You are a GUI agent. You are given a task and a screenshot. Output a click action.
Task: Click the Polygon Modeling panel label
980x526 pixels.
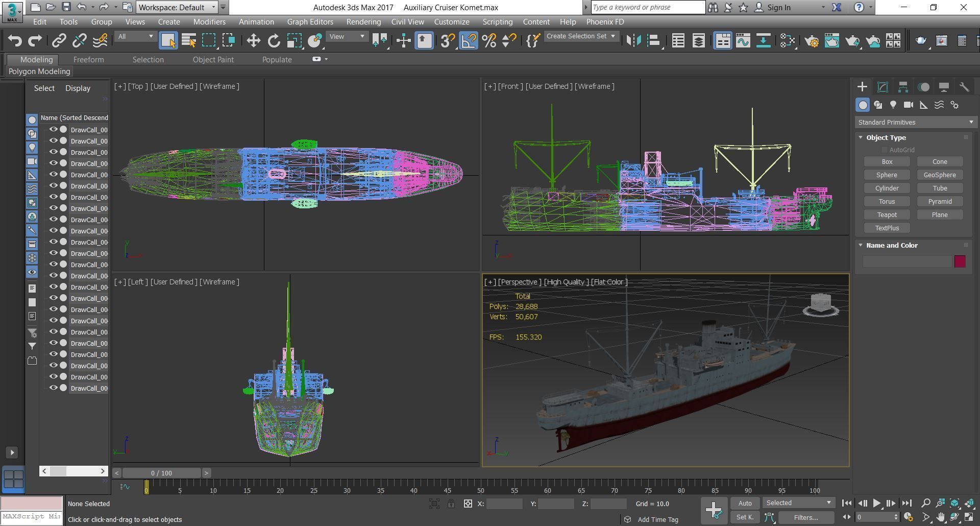pos(39,71)
